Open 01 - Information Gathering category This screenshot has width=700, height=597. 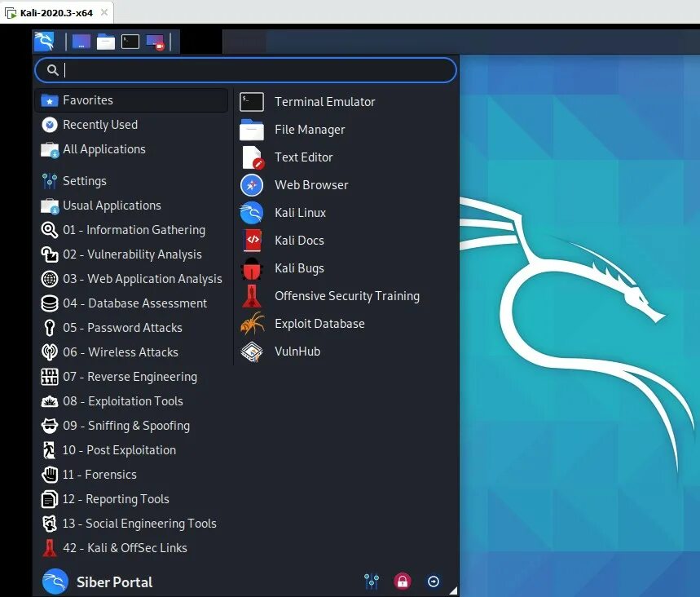click(x=132, y=230)
